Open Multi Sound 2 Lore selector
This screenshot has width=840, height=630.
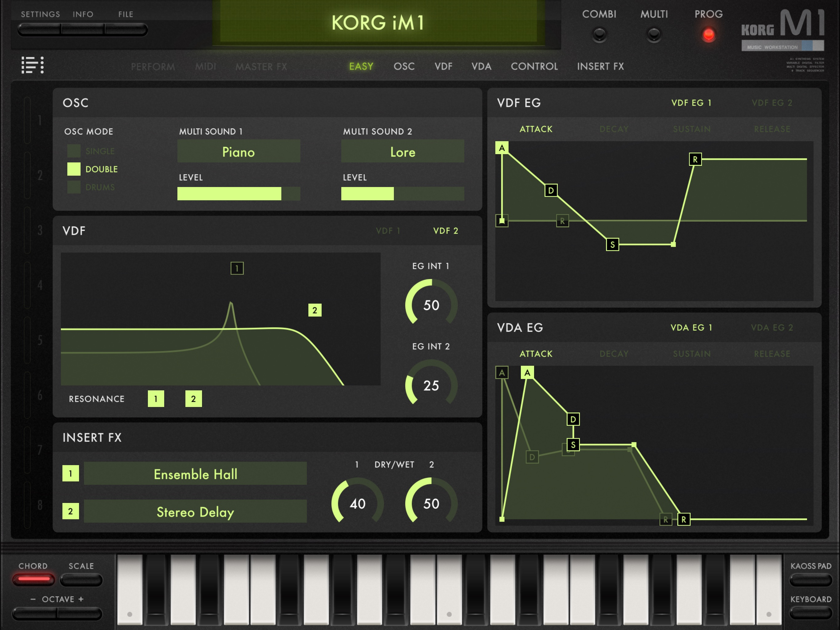pos(402,152)
